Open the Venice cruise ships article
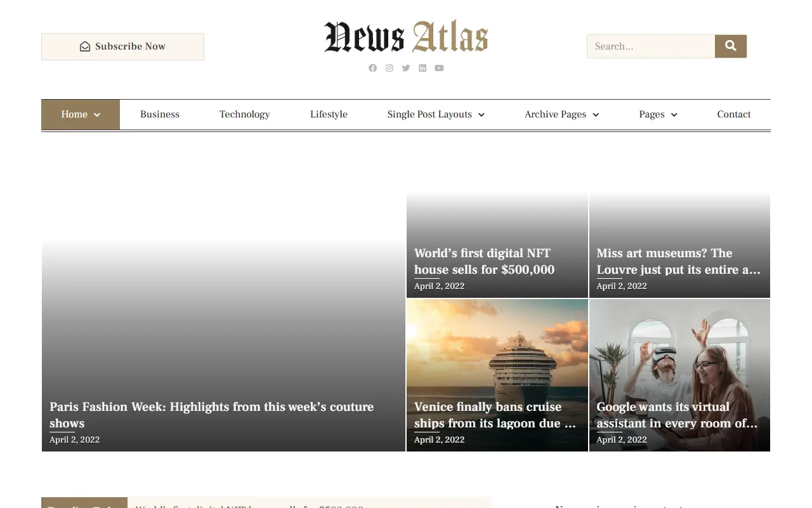Image resolution: width=812 pixels, height=508 pixels. click(x=495, y=415)
